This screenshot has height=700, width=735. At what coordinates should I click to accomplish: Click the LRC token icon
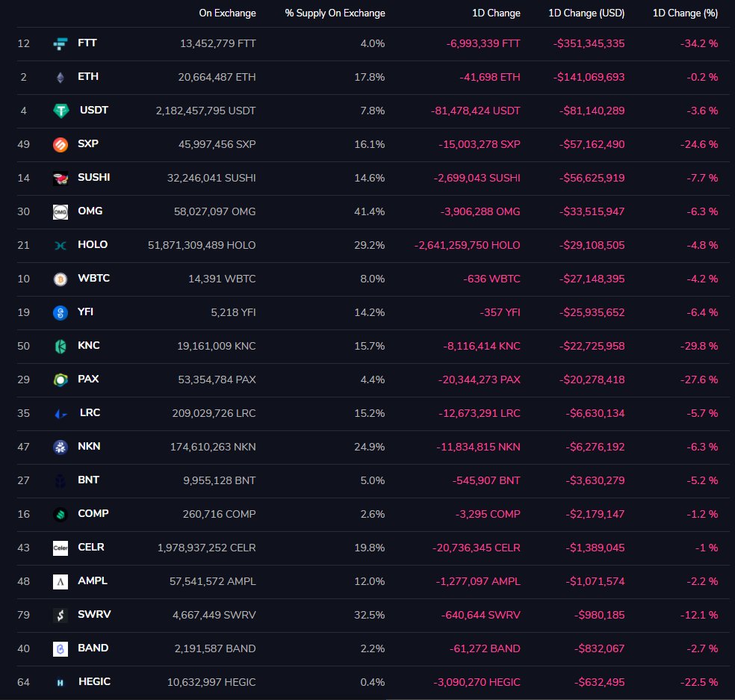click(61, 414)
